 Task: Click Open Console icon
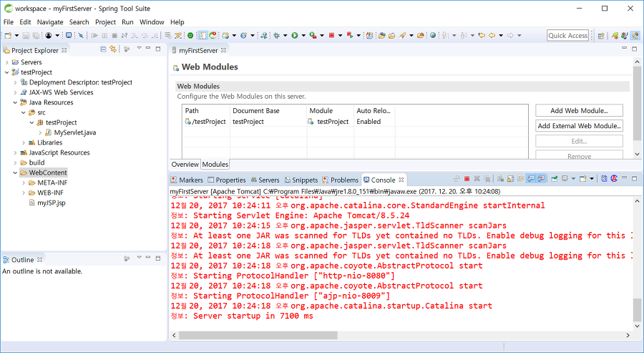click(x=582, y=179)
